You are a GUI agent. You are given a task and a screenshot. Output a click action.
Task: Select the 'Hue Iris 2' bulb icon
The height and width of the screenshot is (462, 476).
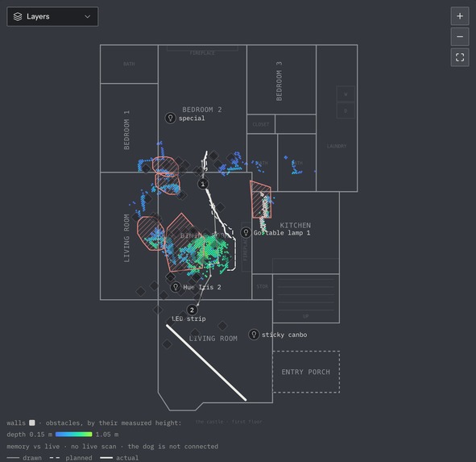[176, 287]
